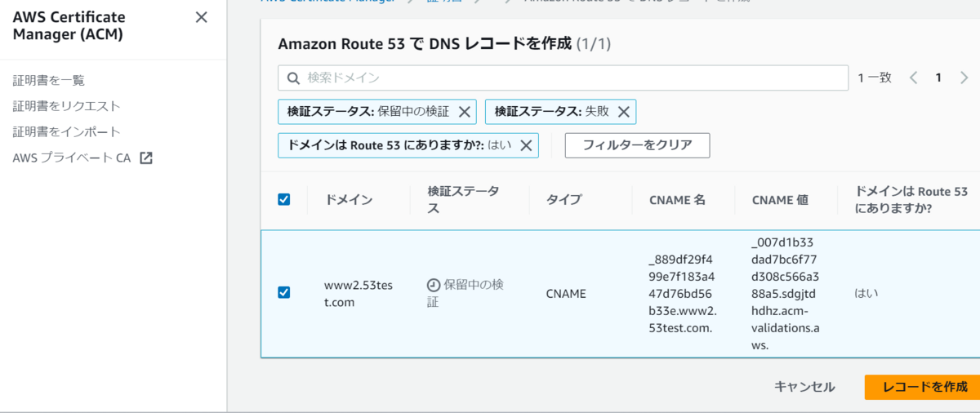Click the clock icon beside 保留中の検証
The height and width of the screenshot is (413, 980).
pyautogui.click(x=434, y=285)
